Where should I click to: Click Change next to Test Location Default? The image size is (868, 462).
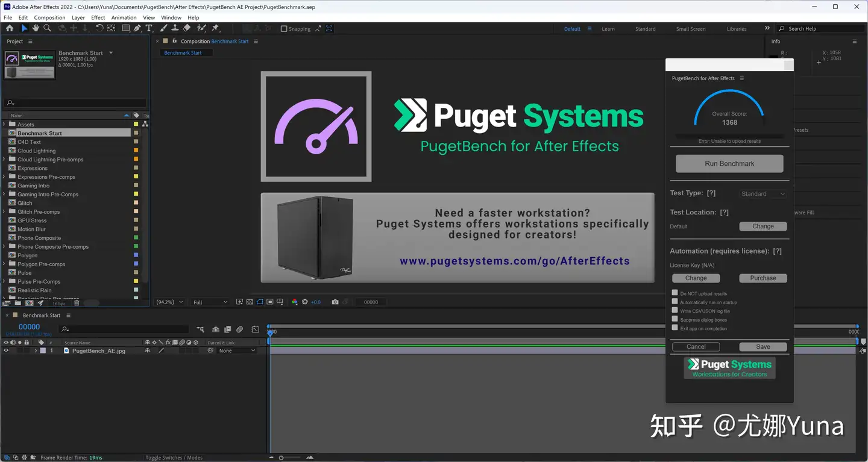(763, 226)
